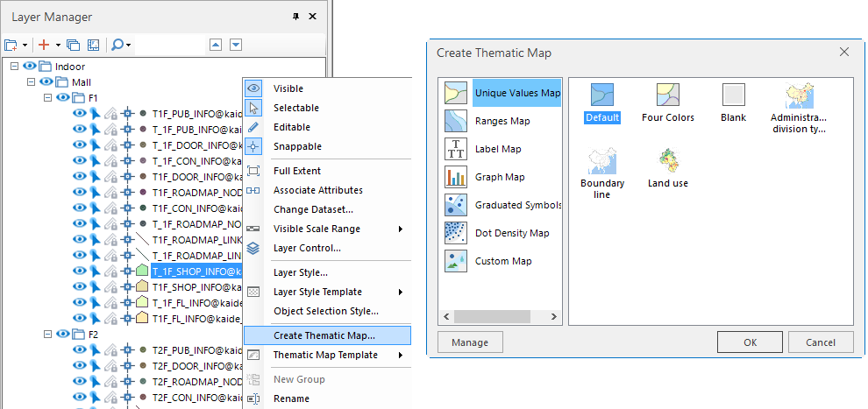Click the search layers magnifier icon
This screenshot has height=409, width=868.
[x=117, y=45]
